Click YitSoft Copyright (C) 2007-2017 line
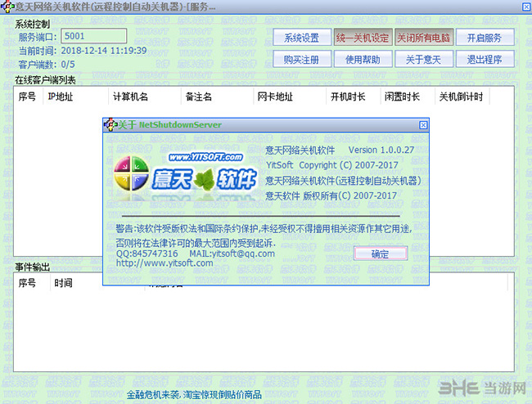This screenshot has width=532, height=404. tap(331, 165)
